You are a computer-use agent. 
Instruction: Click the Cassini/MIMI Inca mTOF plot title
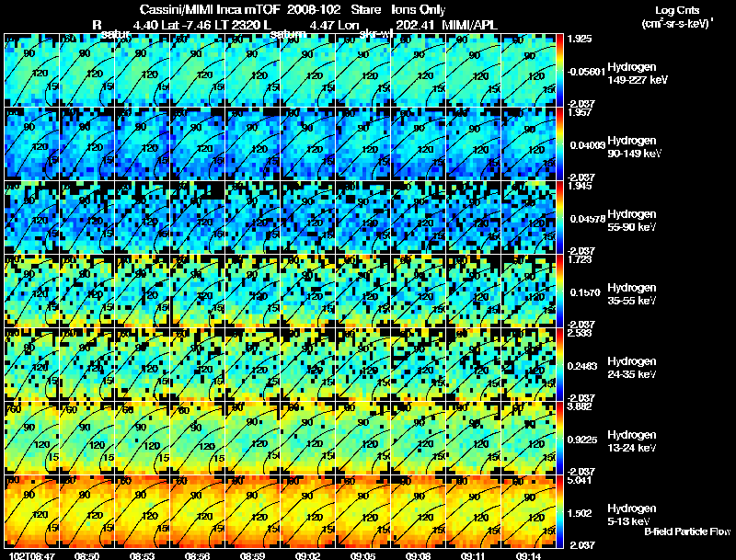pos(293,10)
